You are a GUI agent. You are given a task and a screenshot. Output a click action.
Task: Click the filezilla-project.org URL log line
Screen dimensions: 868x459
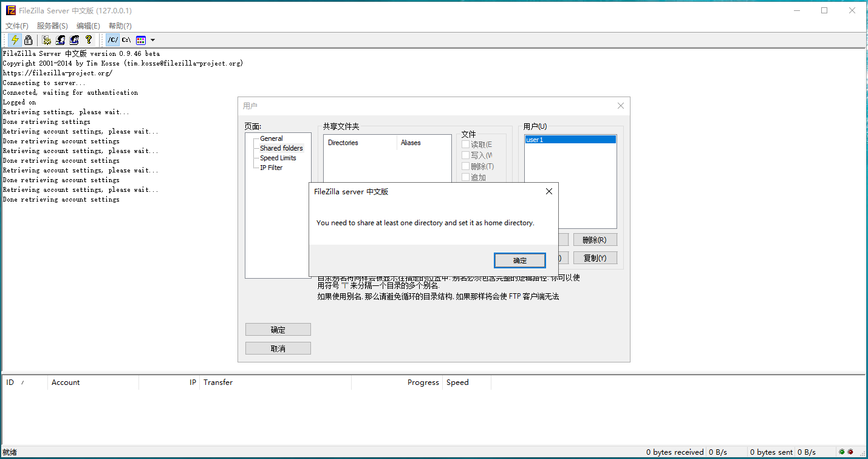58,73
